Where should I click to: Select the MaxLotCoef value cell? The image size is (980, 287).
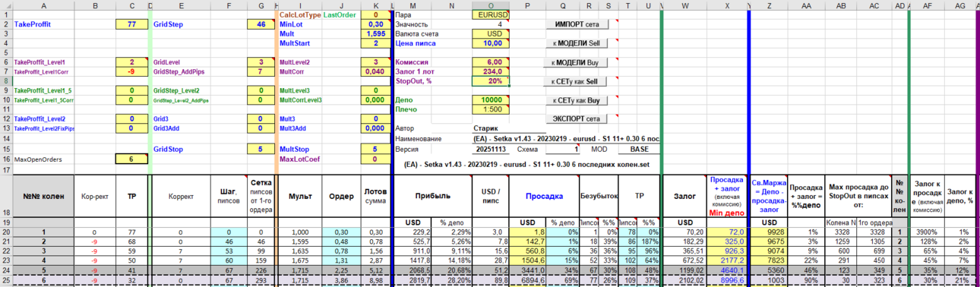click(375, 159)
